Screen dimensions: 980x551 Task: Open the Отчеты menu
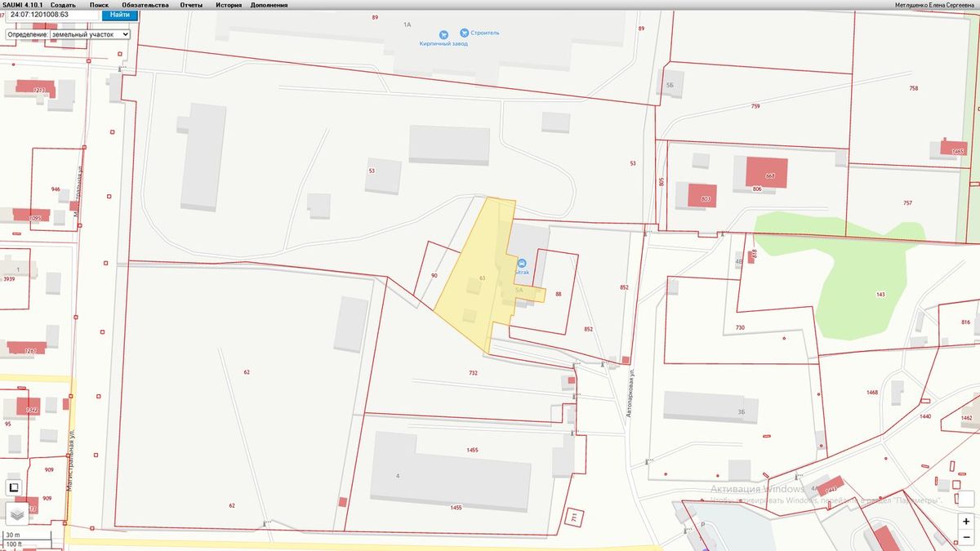(x=192, y=5)
